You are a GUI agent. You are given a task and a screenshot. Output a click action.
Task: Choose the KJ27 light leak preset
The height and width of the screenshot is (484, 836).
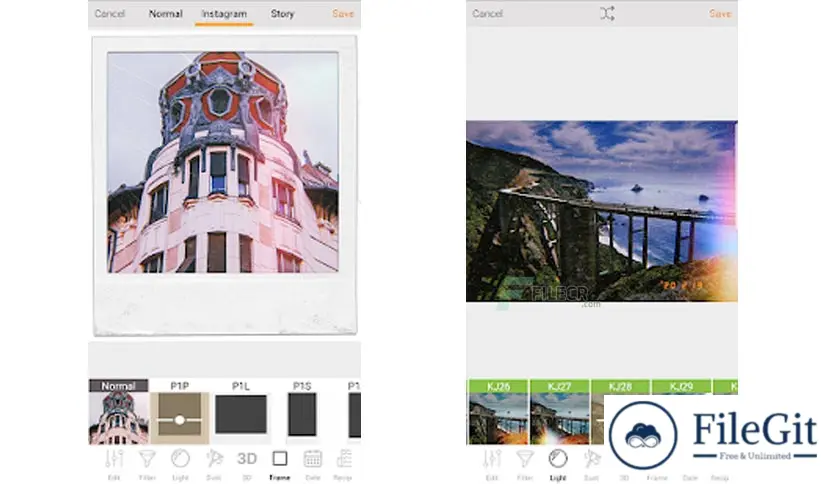(559, 412)
